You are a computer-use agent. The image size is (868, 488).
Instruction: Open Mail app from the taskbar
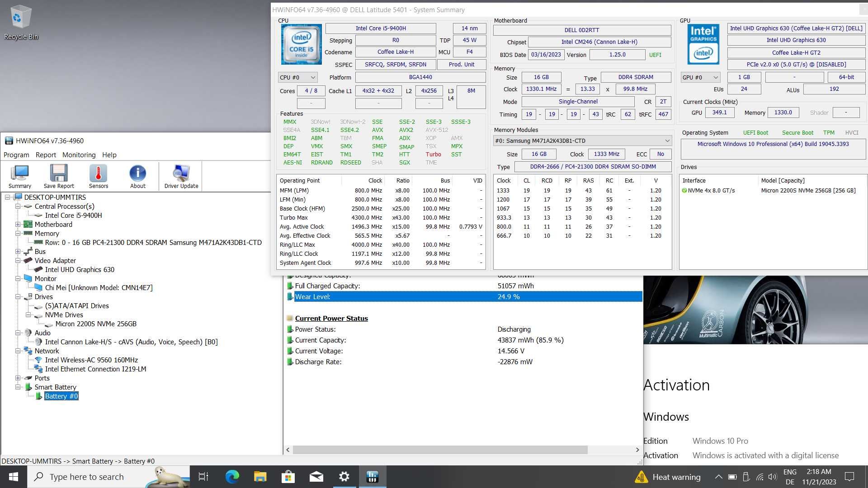pyautogui.click(x=316, y=477)
